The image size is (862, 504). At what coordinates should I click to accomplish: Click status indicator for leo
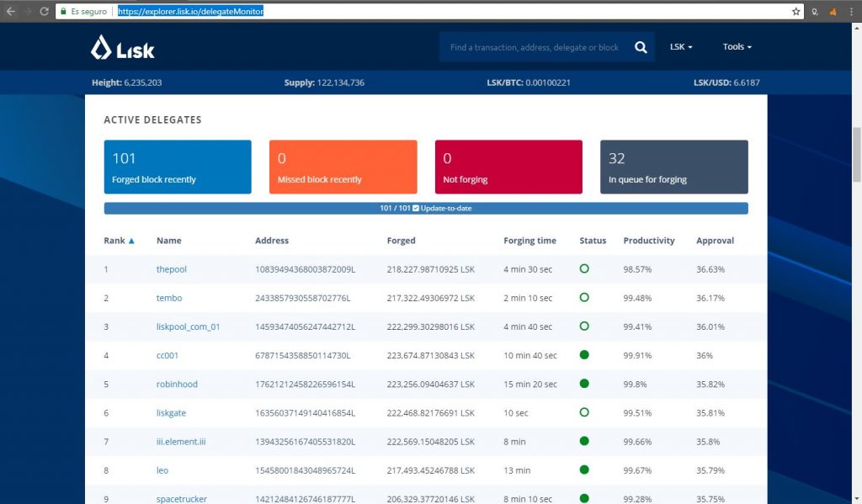[584, 470]
